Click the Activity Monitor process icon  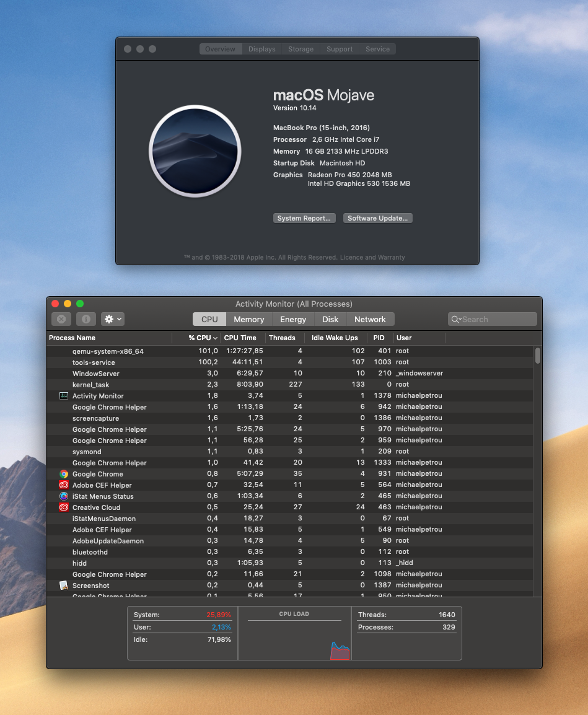click(x=64, y=396)
